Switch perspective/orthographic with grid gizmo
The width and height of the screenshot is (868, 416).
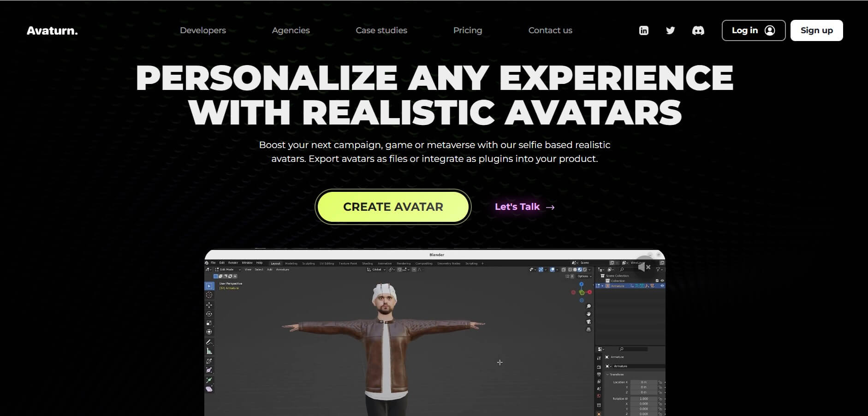tap(589, 329)
